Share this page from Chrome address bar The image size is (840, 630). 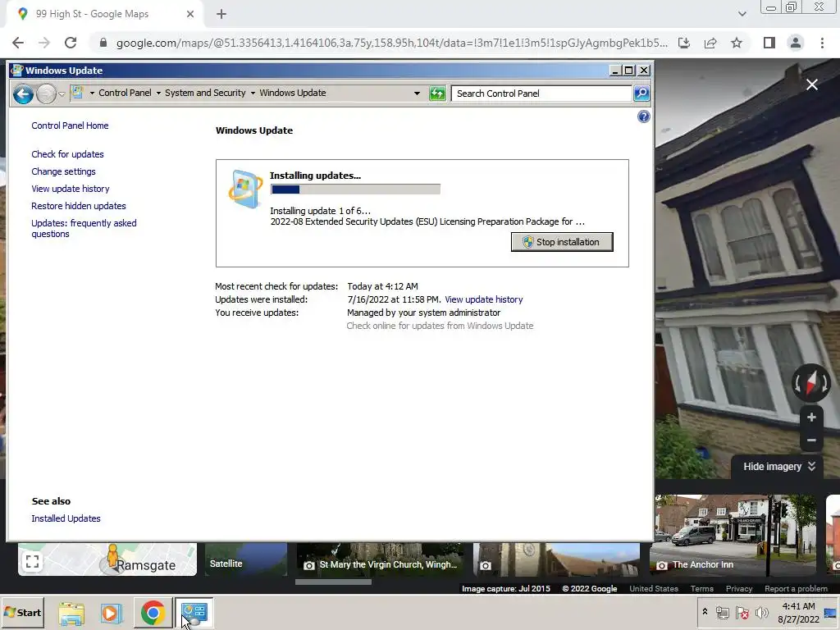(x=710, y=43)
